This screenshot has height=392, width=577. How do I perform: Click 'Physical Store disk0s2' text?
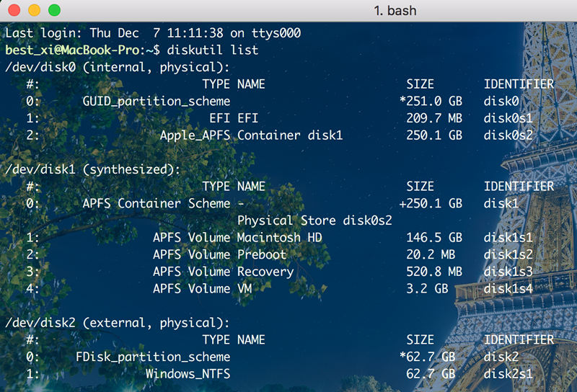pos(314,220)
